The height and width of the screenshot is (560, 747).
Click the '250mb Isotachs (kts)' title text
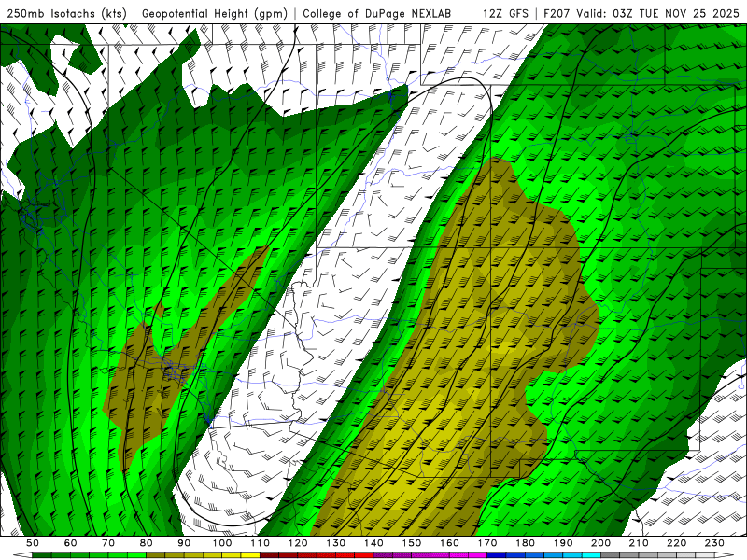tap(67, 13)
